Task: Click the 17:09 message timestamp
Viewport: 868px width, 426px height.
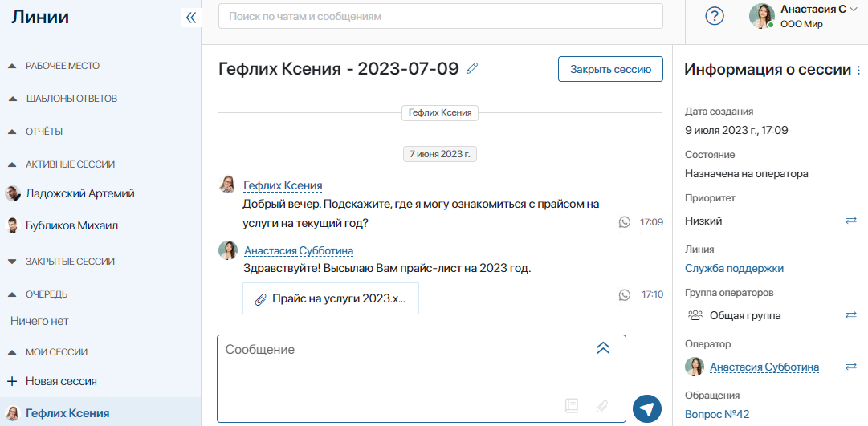Action: [x=651, y=222]
